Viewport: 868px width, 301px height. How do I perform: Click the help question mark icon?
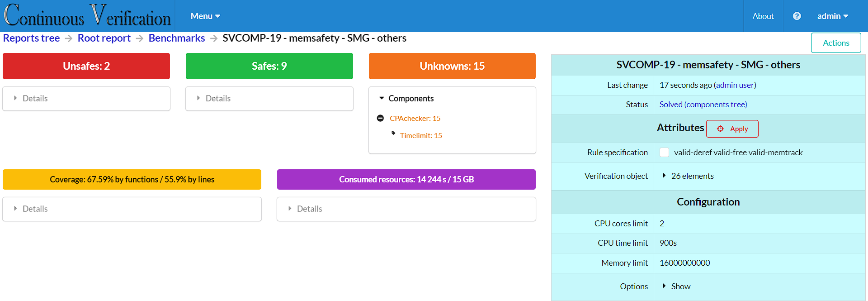tap(797, 16)
